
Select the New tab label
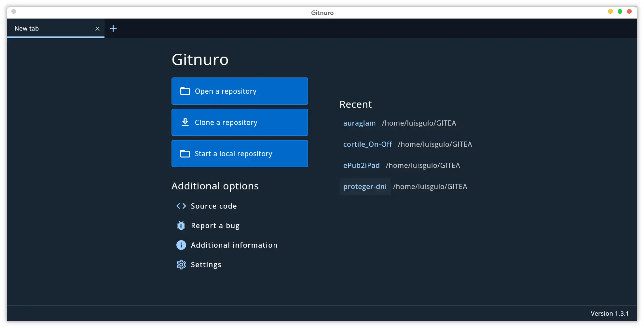tap(27, 28)
